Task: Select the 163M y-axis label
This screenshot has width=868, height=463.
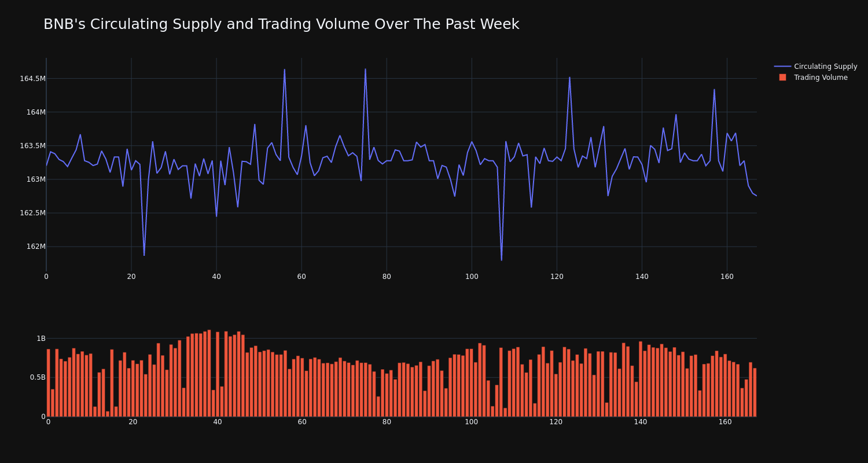Action: (36, 179)
